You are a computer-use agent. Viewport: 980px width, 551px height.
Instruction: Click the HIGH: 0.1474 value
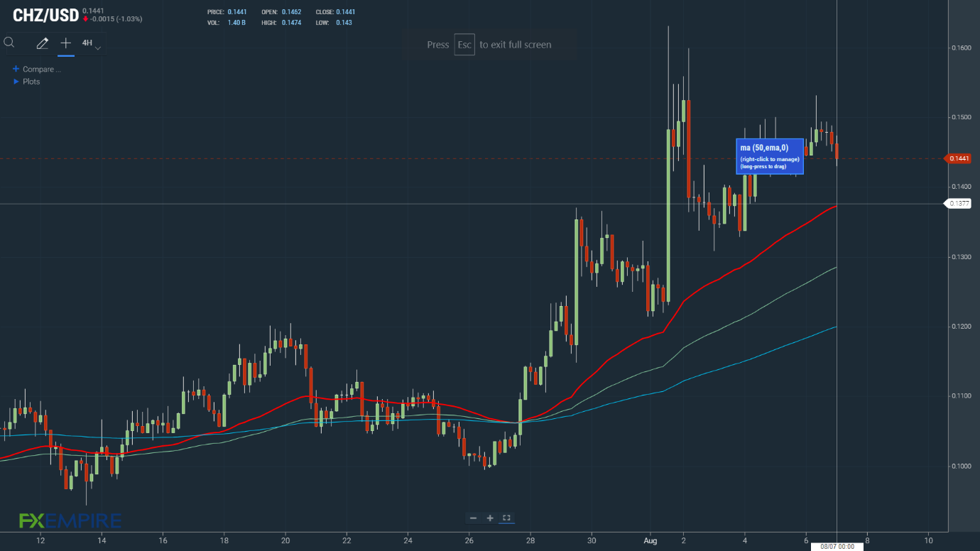tap(290, 23)
